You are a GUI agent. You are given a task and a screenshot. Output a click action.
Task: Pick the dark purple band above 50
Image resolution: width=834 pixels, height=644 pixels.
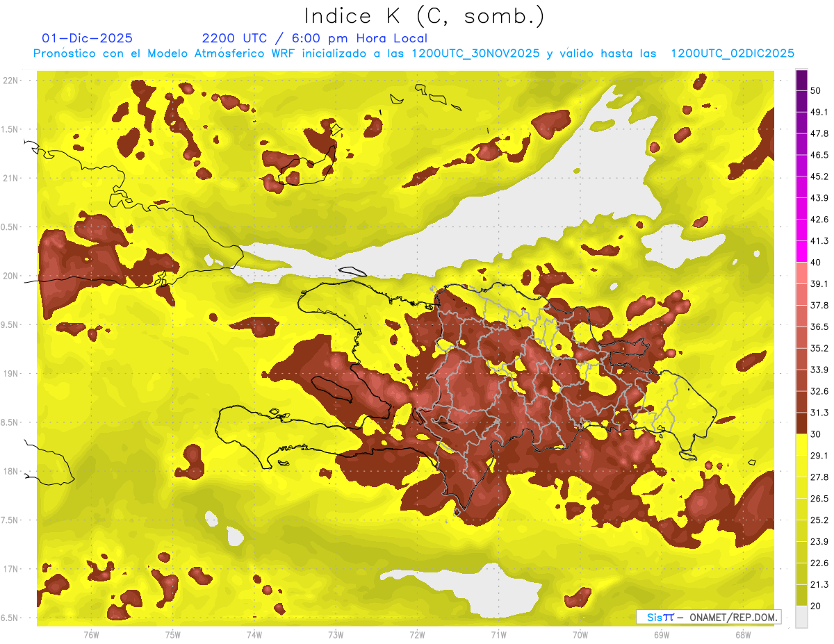(801, 80)
